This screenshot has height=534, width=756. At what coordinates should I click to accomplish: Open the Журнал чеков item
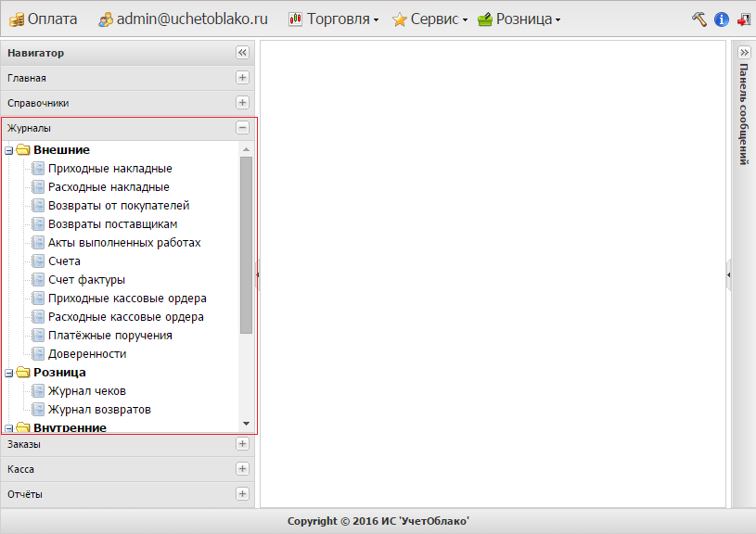pyautogui.click(x=87, y=391)
